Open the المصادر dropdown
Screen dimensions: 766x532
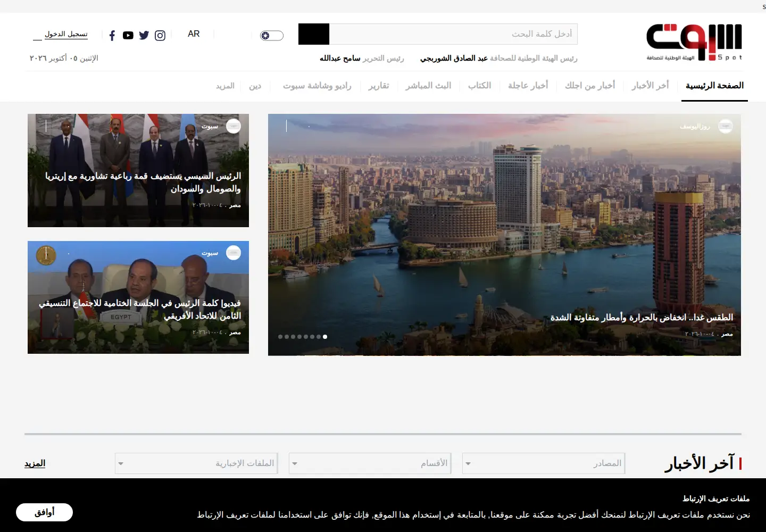(544, 463)
